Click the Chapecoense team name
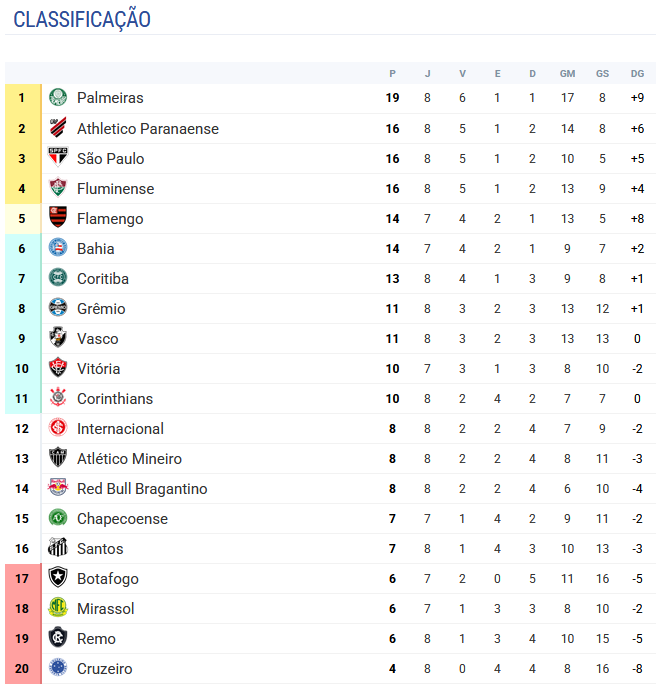The width and height of the screenshot is (656, 685). click(x=122, y=519)
